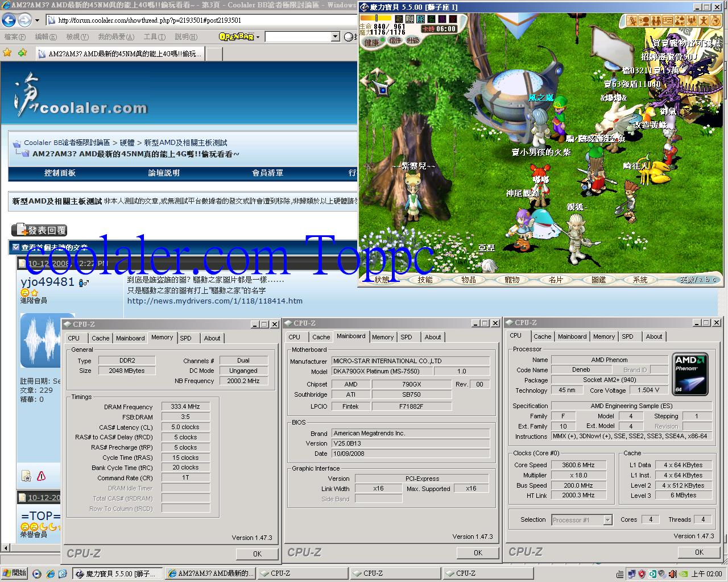Click the standing figure pose icon in game bar

tap(704, 20)
